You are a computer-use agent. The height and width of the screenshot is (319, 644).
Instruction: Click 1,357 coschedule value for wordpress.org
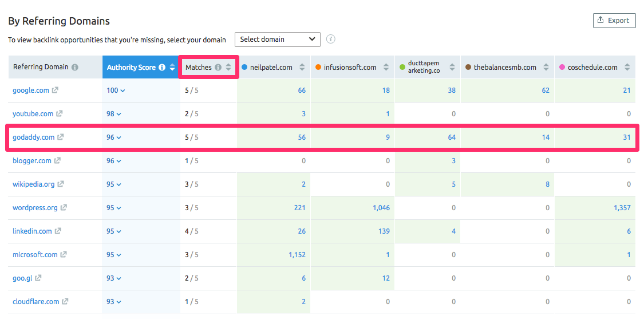pos(622,208)
